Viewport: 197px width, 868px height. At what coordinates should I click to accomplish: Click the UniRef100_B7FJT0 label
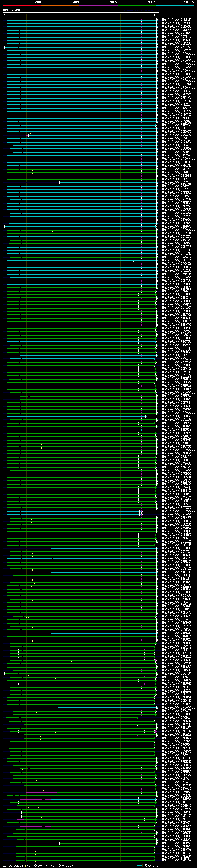tap(177, 260)
